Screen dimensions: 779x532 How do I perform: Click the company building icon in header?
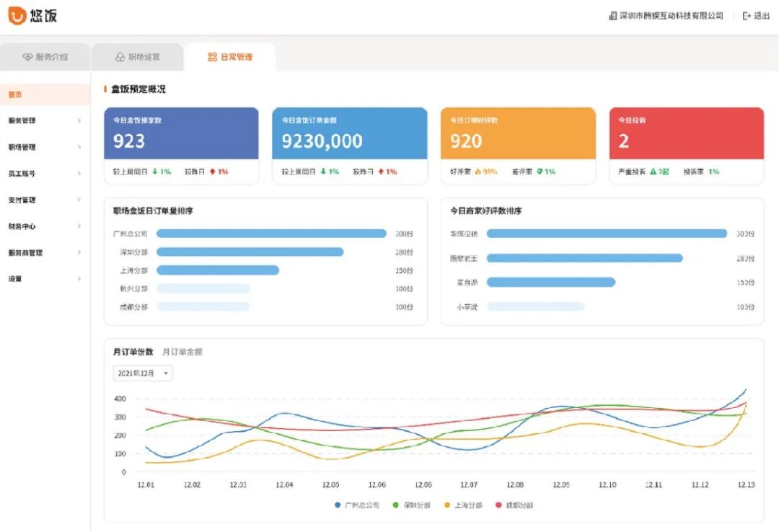[613, 16]
